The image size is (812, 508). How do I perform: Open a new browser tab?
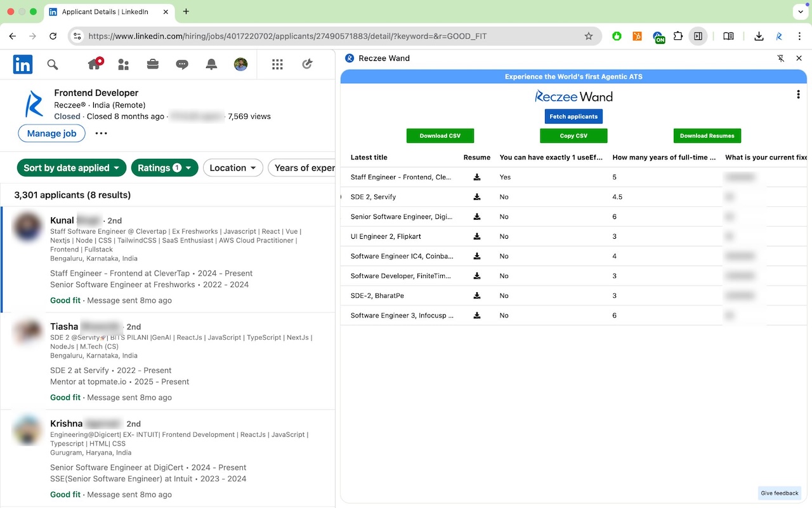coord(186,11)
